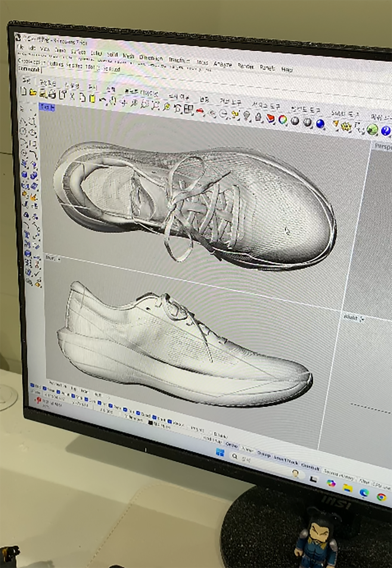Click the blue rendered sphere icon
Screen dimensions: 392x568
320,124
